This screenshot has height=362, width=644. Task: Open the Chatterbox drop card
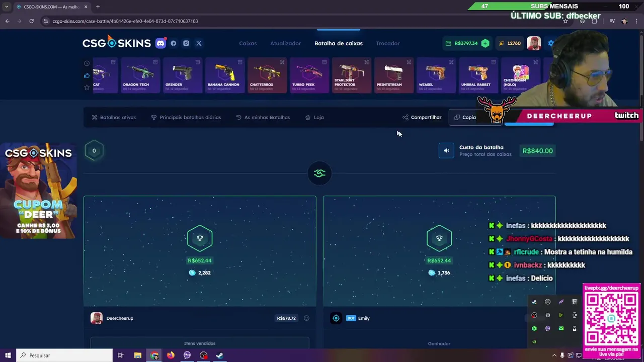(x=267, y=75)
